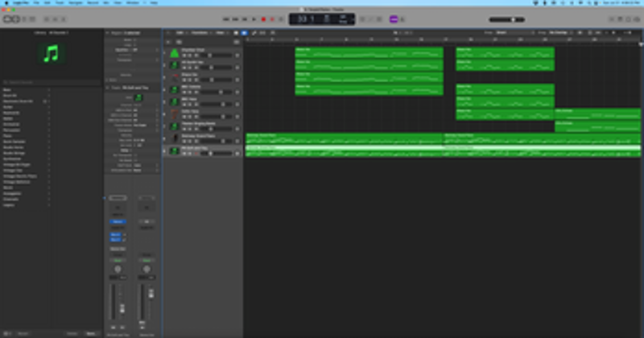Open the Track menu in menu bar
Image resolution: width=644 pixels, height=338 pixels.
[x=60, y=2]
